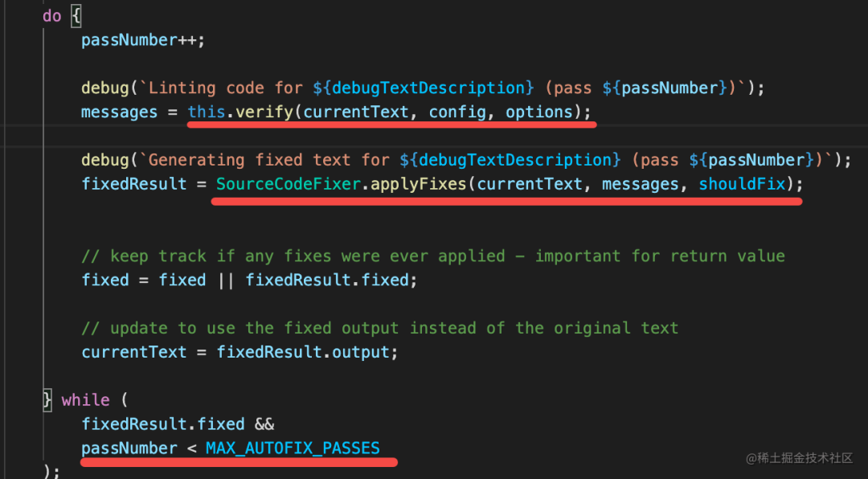The width and height of the screenshot is (868, 479).
Task: Click the shouldFix argument
Action: point(742,184)
